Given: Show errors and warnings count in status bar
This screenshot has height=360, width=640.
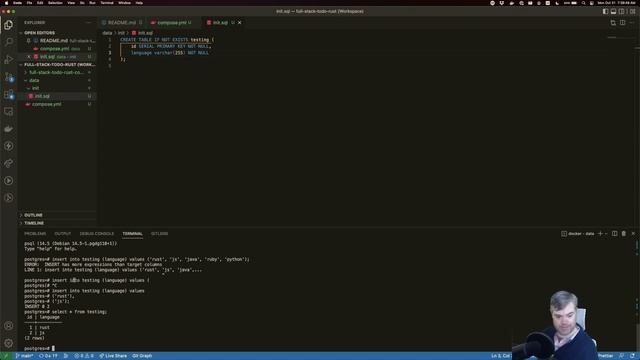Looking at the screenshot, I should click(84, 356).
